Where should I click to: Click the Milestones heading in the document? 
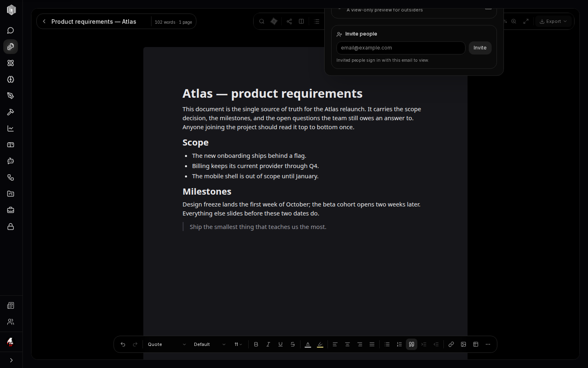point(207,191)
